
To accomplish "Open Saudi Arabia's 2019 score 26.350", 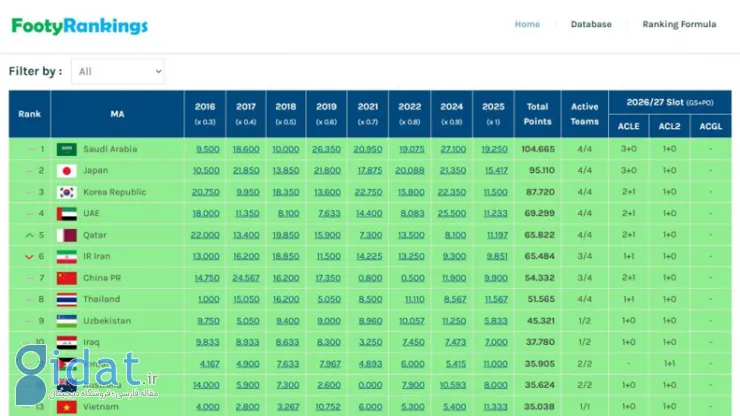I will [326, 149].
